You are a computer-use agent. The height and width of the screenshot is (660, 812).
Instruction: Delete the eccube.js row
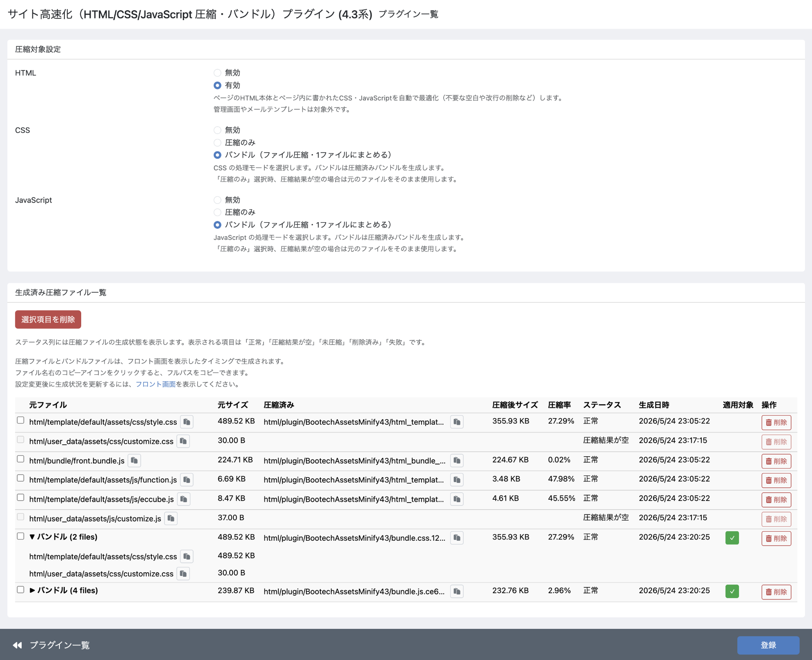tap(776, 500)
